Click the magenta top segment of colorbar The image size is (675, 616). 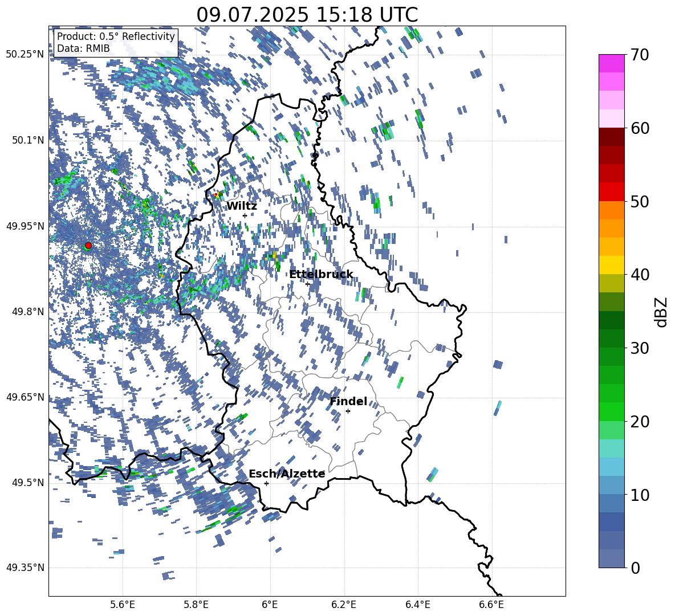pyautogui.click(x=611, y=63)
